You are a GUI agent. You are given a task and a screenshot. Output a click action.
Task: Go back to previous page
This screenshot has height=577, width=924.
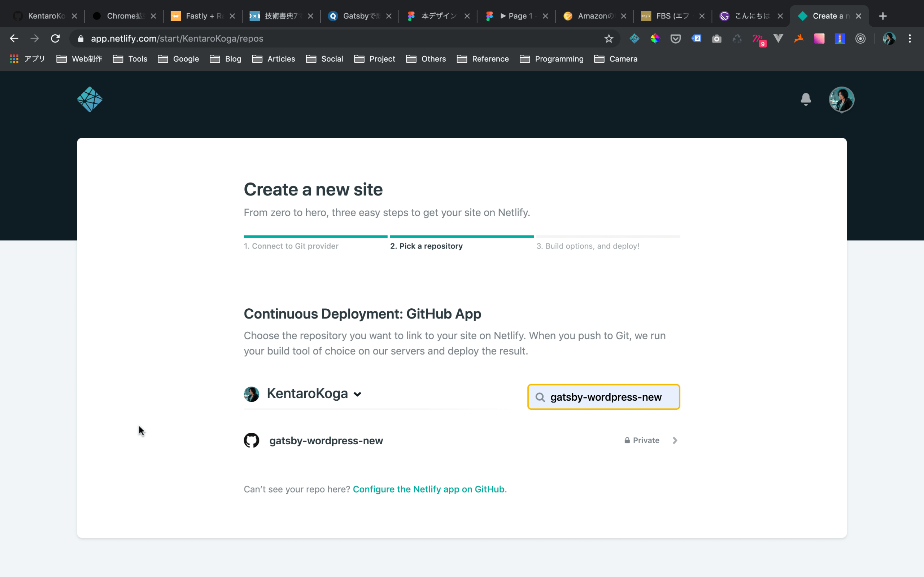coord(14,39)
